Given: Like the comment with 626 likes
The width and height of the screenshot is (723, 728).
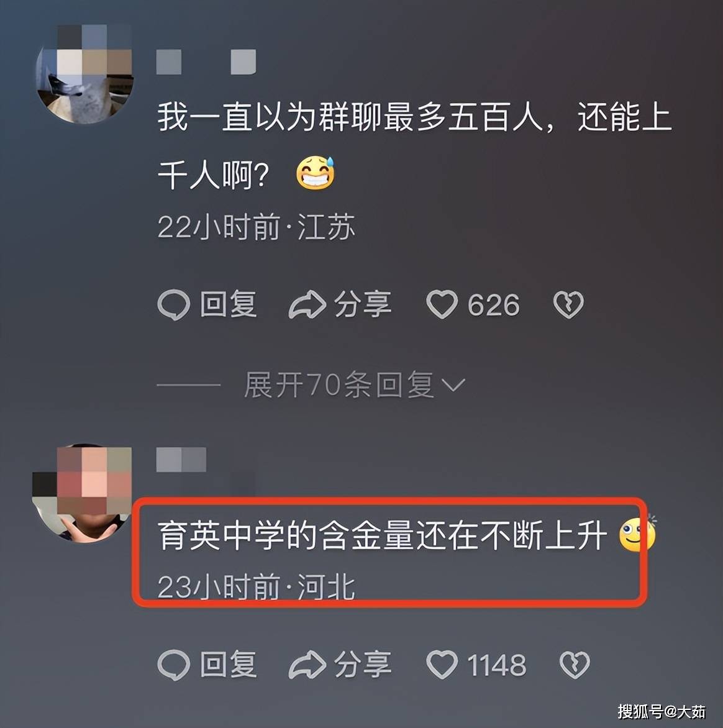Looking at the screenshot, I should (442, 304).
